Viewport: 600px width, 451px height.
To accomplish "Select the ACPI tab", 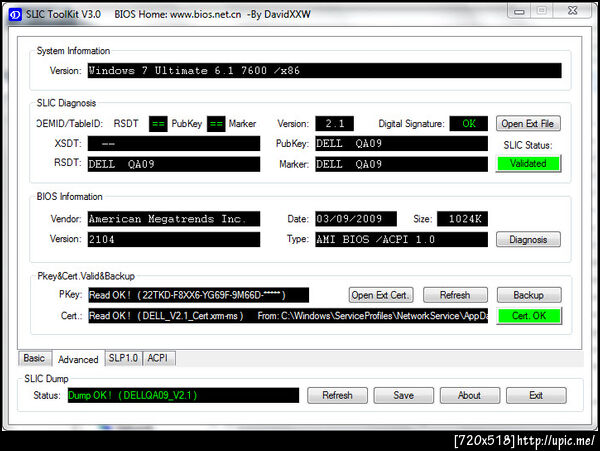I will tap(158, 358).
